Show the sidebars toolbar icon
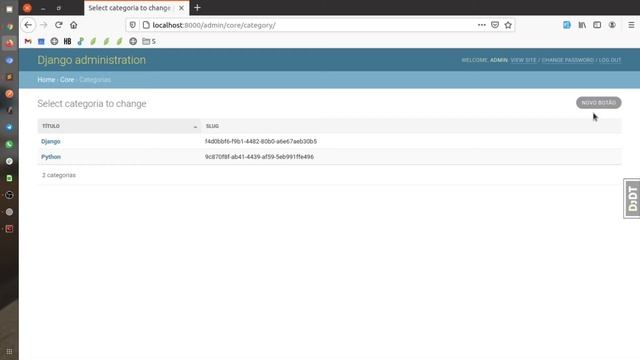Screen dimensions: 640x360 (597, 25)
